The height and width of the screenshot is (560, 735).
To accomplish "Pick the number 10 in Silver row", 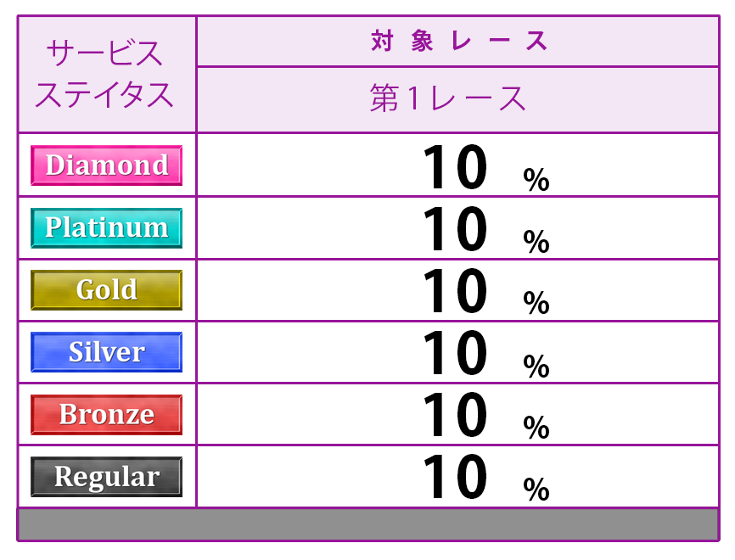I will click(455, 354).
